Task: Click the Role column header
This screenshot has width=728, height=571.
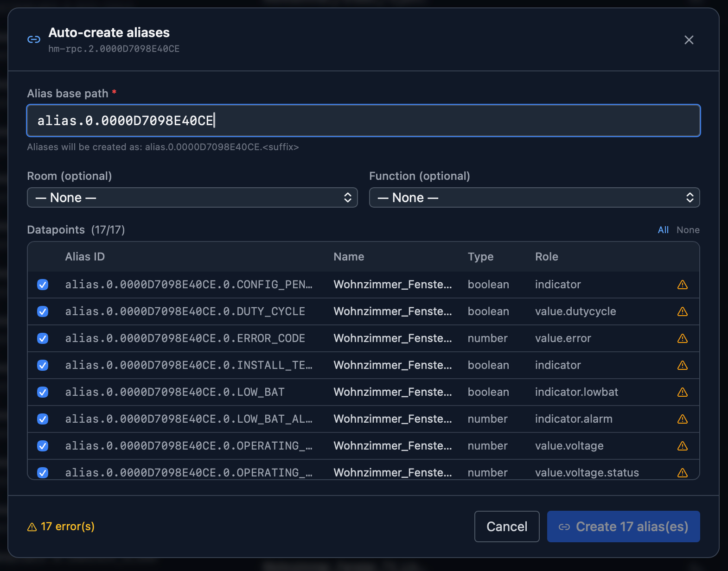Action: coord(547,257)
